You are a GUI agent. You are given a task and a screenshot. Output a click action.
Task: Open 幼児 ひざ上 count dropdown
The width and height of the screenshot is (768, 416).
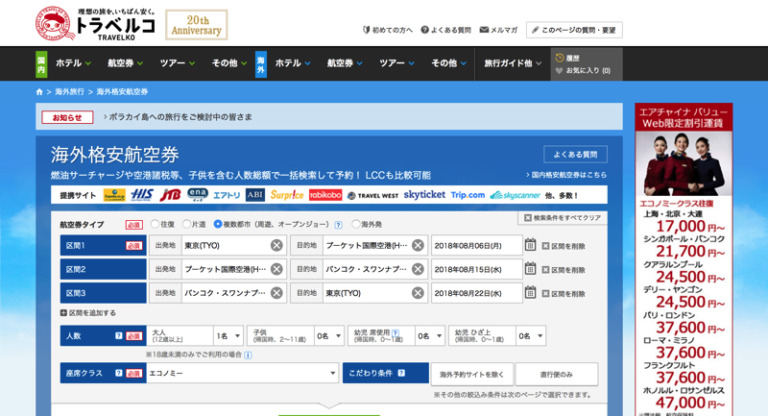point(531,336)
